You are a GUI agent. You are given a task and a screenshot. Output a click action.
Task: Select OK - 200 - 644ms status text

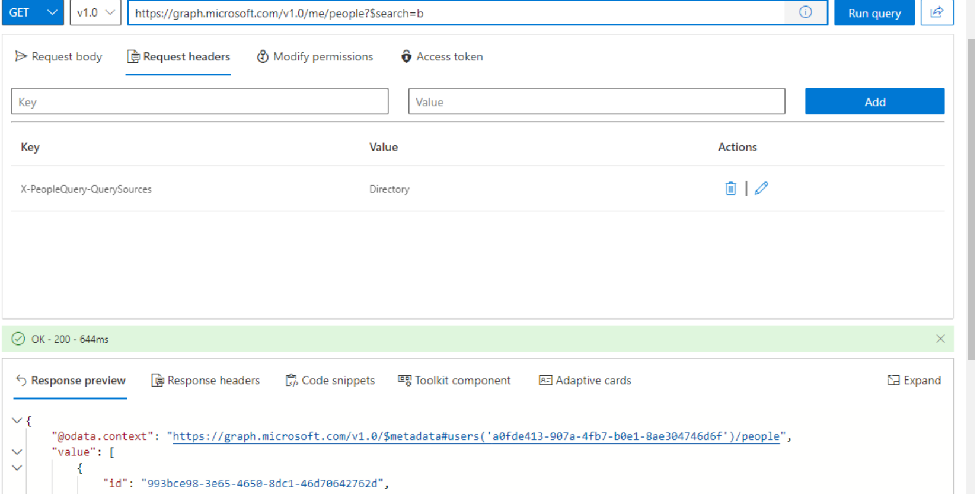[x=70, y=339]
